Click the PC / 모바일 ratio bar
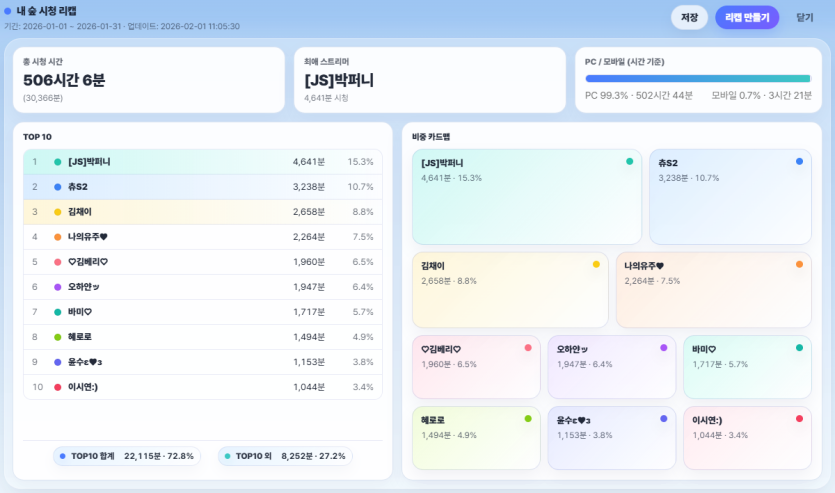 point(698,78)
